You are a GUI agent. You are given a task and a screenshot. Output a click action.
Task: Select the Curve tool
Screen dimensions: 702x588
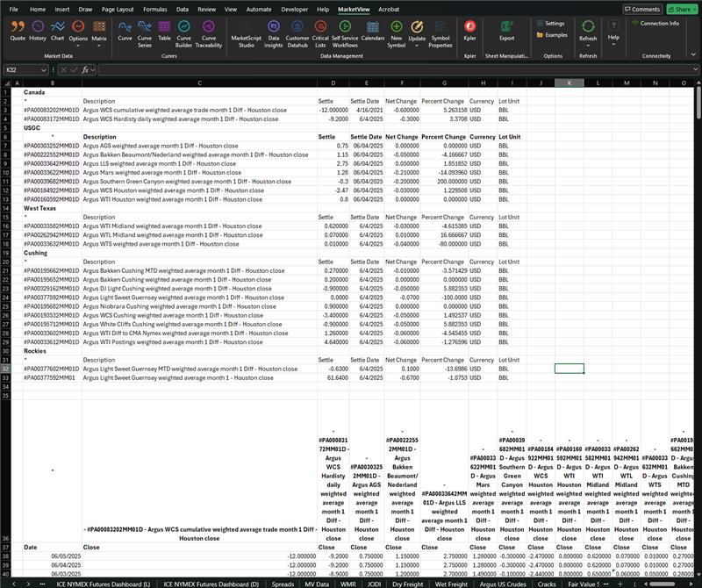[125, 31]
